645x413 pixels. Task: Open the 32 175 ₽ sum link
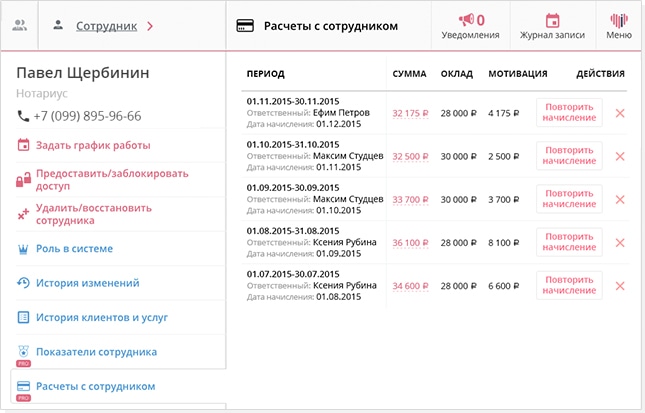point(409,113)
